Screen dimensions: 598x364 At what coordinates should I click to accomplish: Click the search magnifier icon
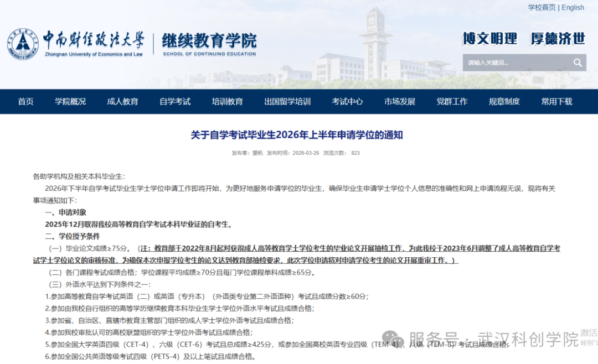point(578,62)
